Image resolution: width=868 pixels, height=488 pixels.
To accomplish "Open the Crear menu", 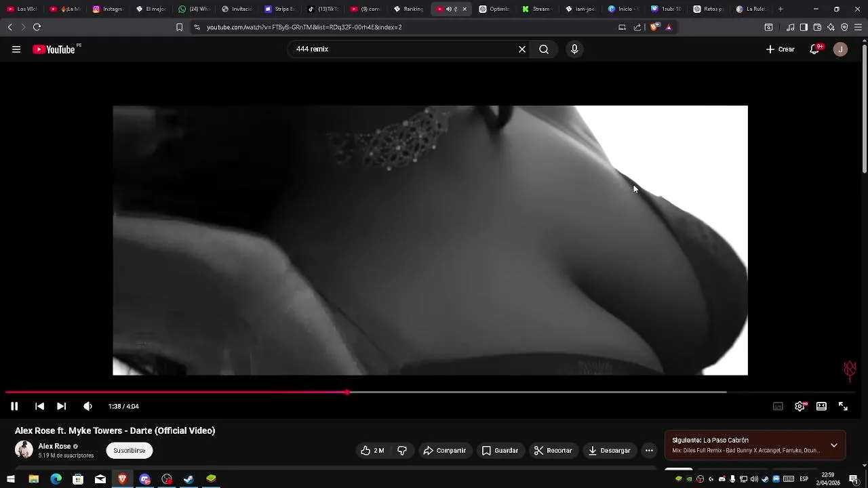I will coord(780,49).
